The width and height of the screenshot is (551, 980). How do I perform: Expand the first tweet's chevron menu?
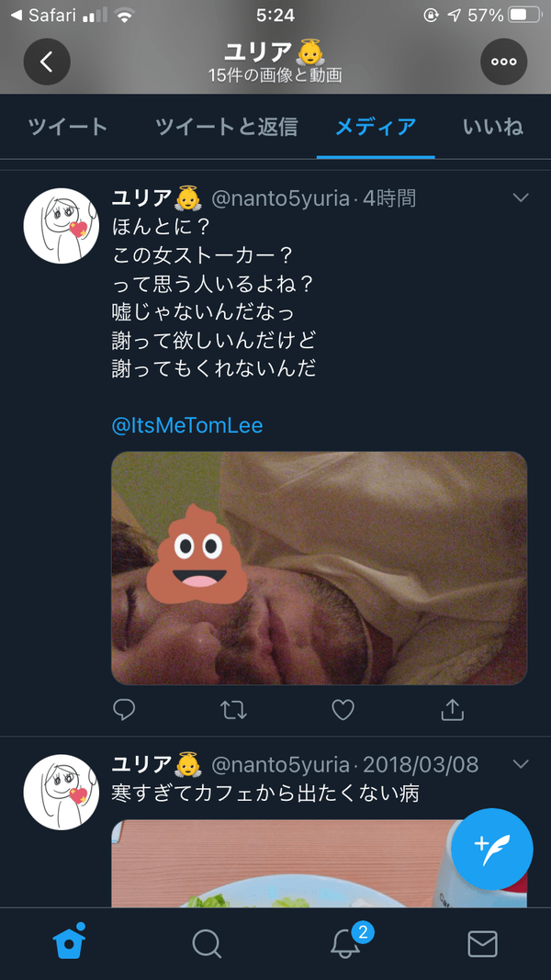(521, 197)
